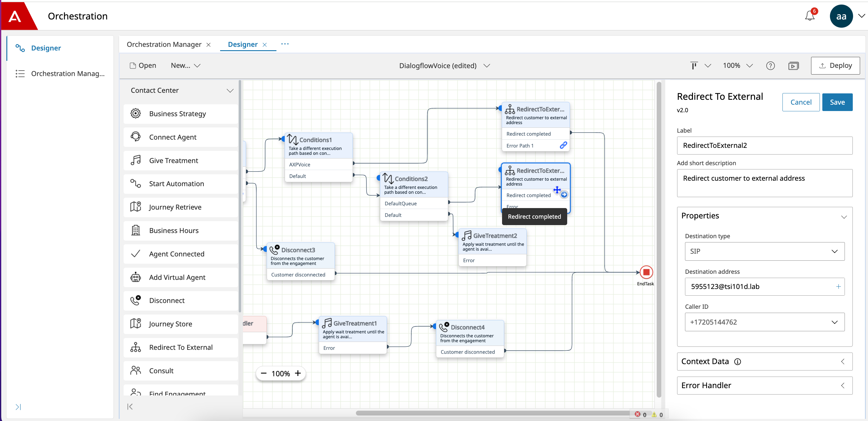This screenshot has width=868, height=421.
Task: Click the Error Path 1 link icon
Action: [x=563, y=145]
